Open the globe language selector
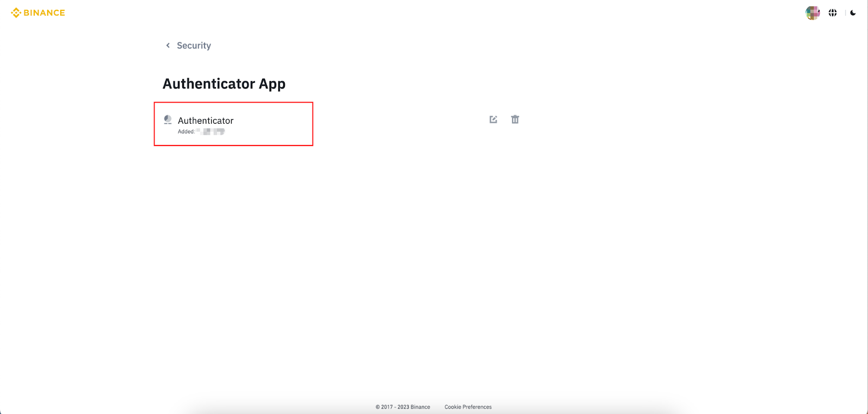Screen dimensions: 868x414 (833, 12)
